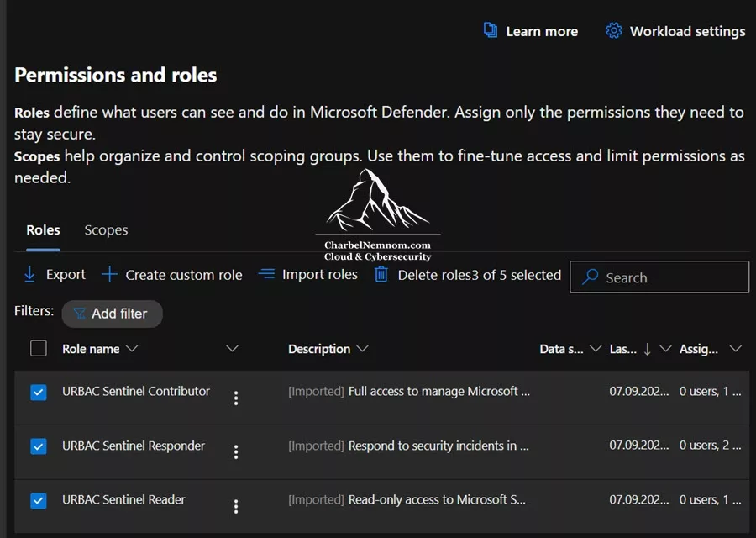The height and width of the screenshot is (538, 756).
Task: Open Data s... column dropdown chevron
Action: (x=596, y=348)
